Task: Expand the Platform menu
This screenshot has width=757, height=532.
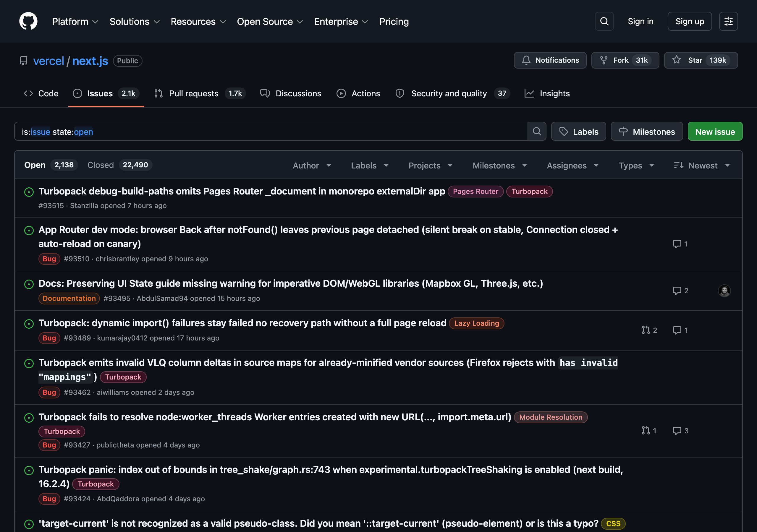Action: point(75,21)
